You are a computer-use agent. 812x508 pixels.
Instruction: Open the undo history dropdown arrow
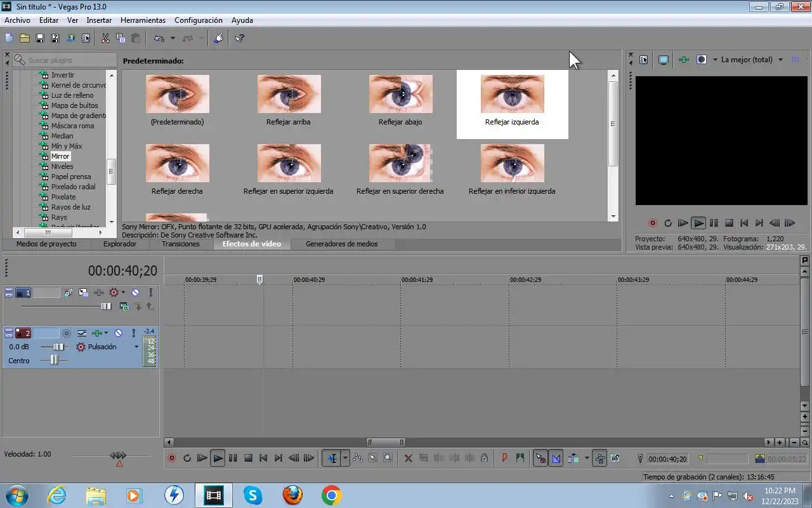point(173,38)
